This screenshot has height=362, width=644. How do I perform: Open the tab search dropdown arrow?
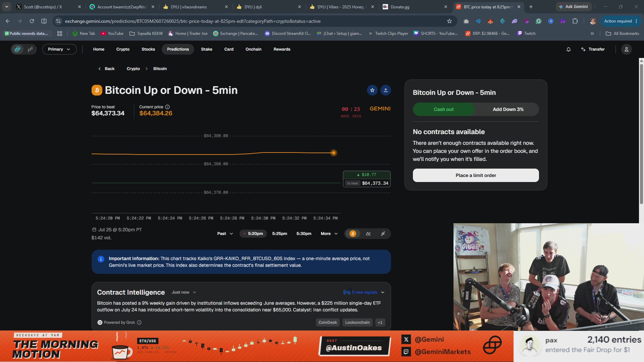[7, 7]
